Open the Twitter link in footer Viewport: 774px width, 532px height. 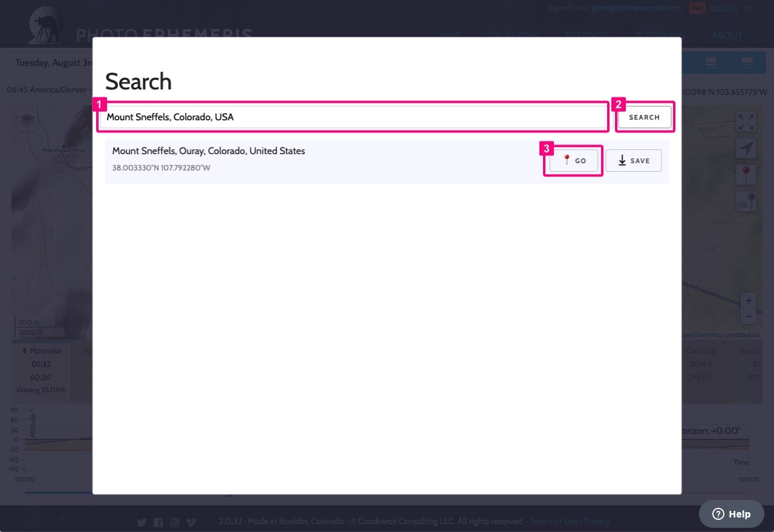click(141, 522)
